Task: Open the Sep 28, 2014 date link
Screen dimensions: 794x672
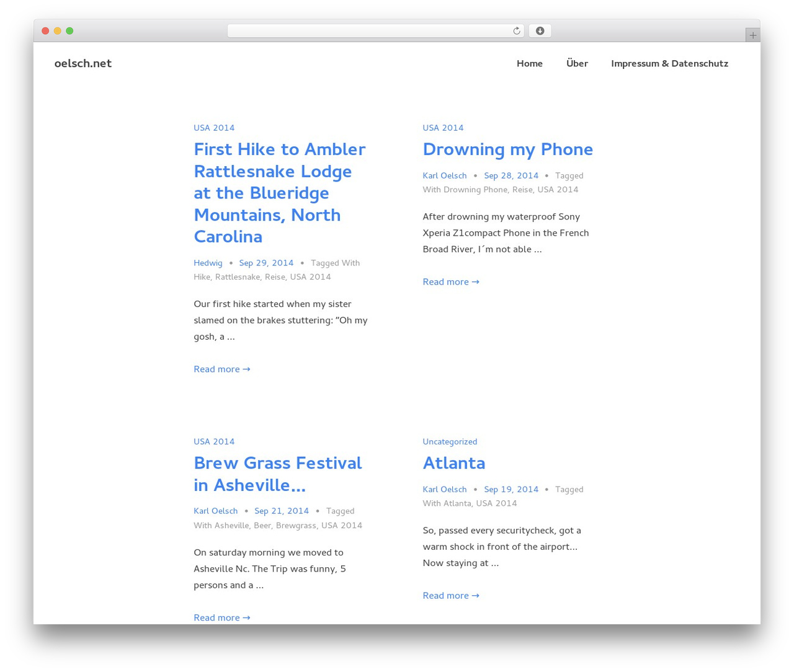Action: [x=511, y=175]
